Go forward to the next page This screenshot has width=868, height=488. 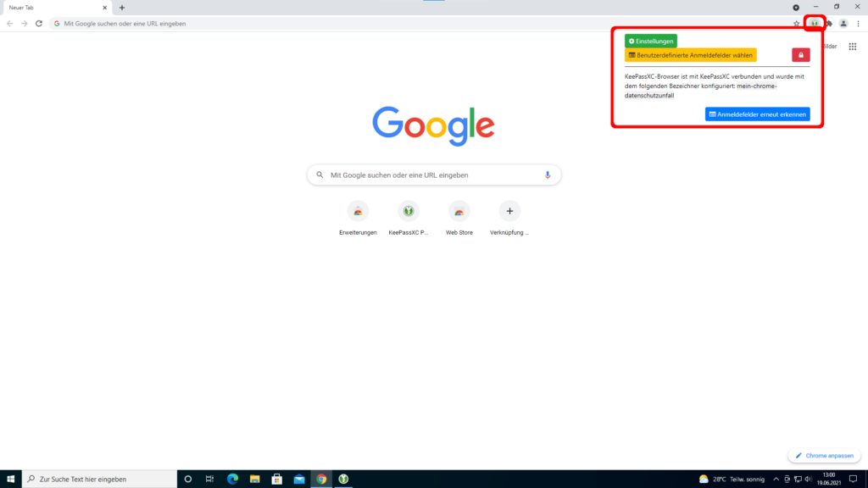coord(25,24)
